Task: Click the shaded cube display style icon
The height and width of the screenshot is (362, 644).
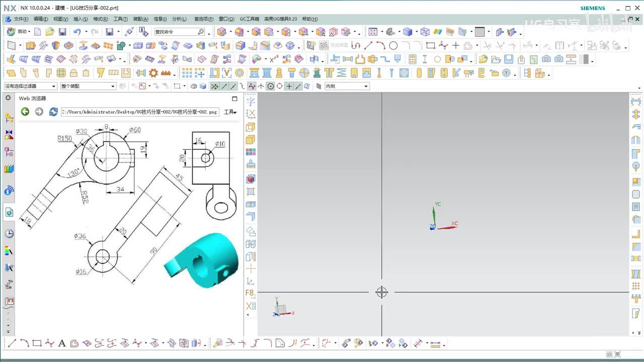Action: pos(408,32)
